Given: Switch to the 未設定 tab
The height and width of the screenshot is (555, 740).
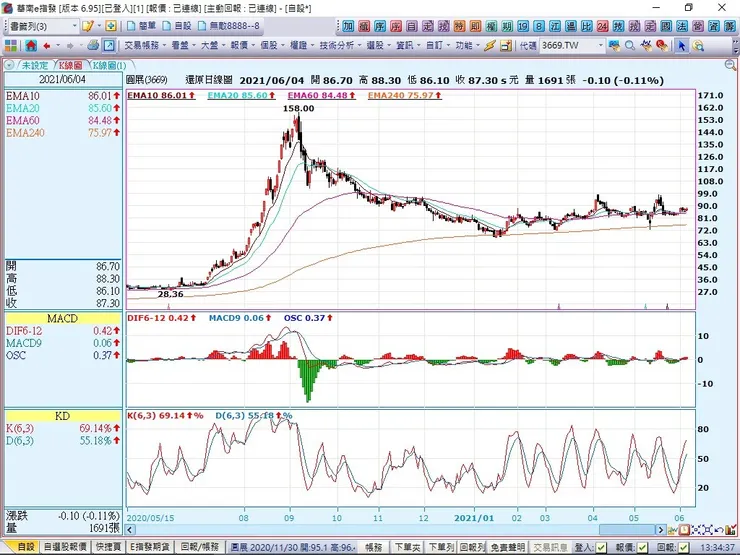Looking at the screenshot, I should coord(35,65).
